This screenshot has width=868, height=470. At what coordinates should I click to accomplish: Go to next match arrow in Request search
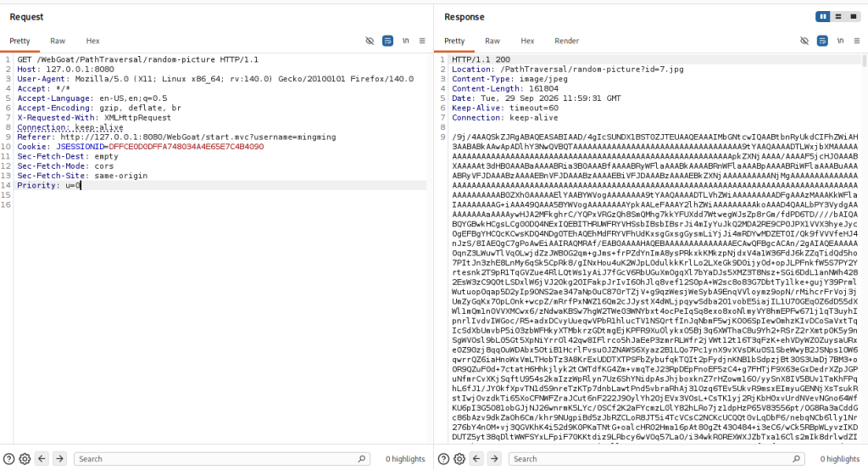coord(59,458)
